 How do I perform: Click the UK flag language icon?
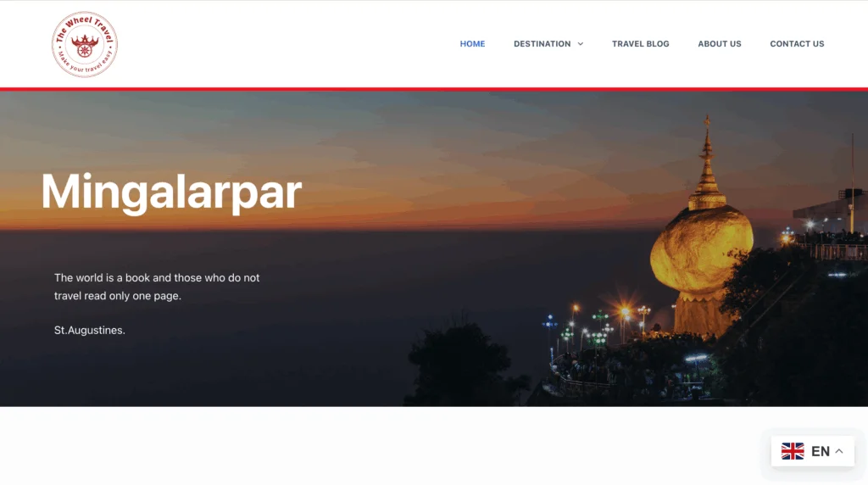793,451
